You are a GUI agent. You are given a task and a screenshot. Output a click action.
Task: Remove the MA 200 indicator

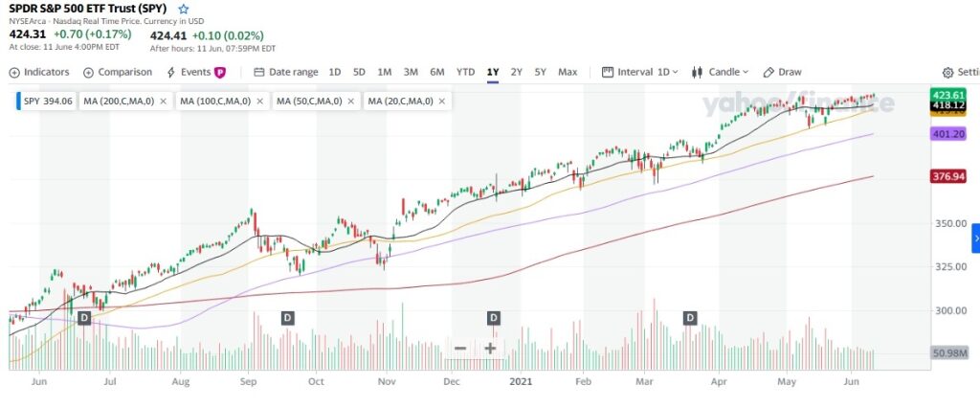click(x=164, y=101)
